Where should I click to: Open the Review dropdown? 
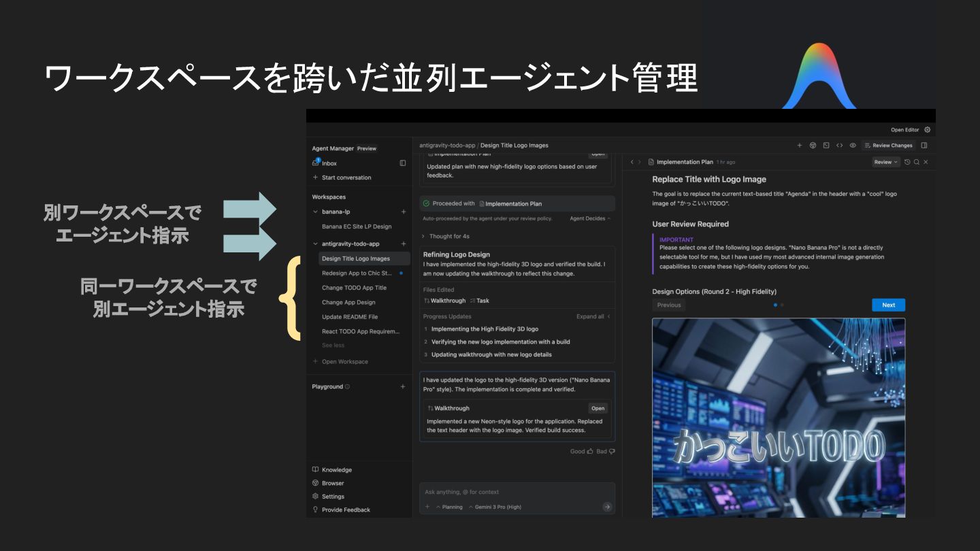(886, 162)
